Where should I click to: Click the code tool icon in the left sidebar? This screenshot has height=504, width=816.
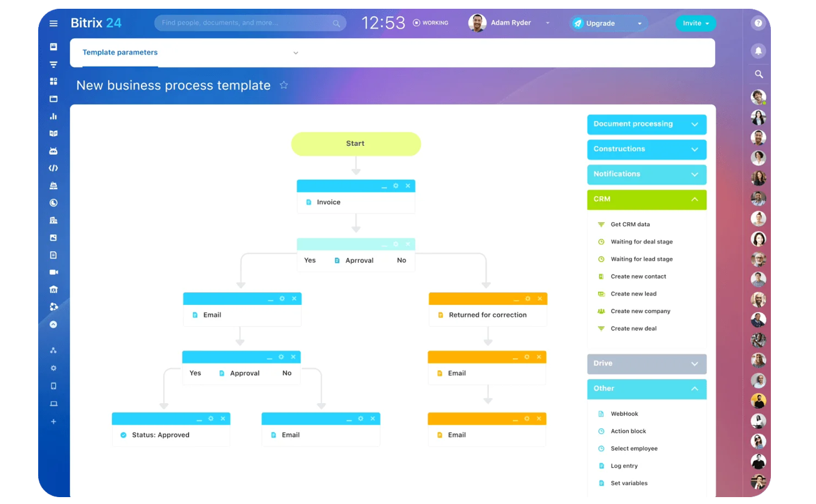(x=53, y=168)
